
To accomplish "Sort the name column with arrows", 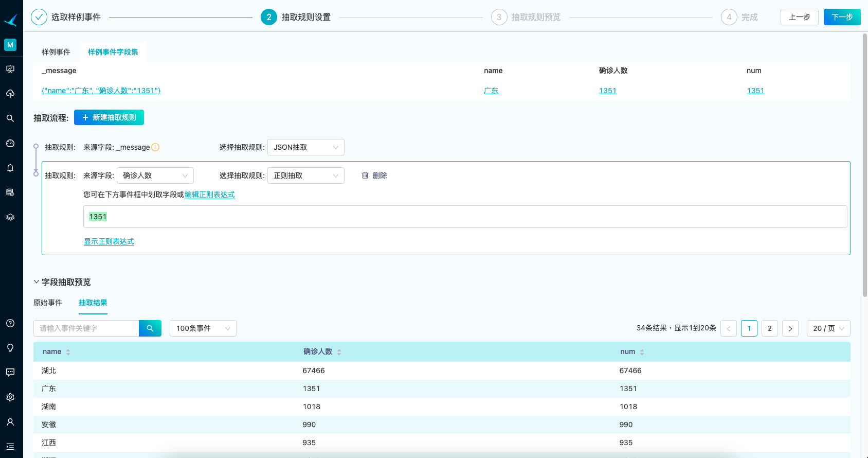I will (68, 352).
